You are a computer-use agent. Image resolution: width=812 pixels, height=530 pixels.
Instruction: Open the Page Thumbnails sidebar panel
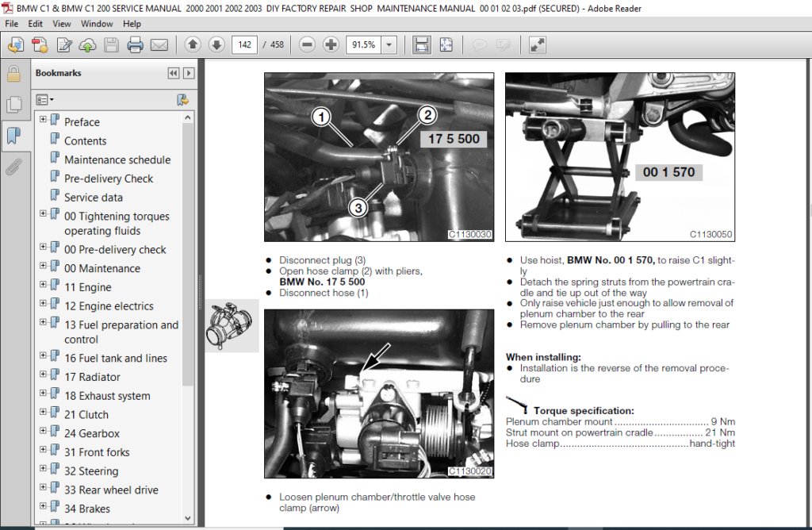click(14, 106)
